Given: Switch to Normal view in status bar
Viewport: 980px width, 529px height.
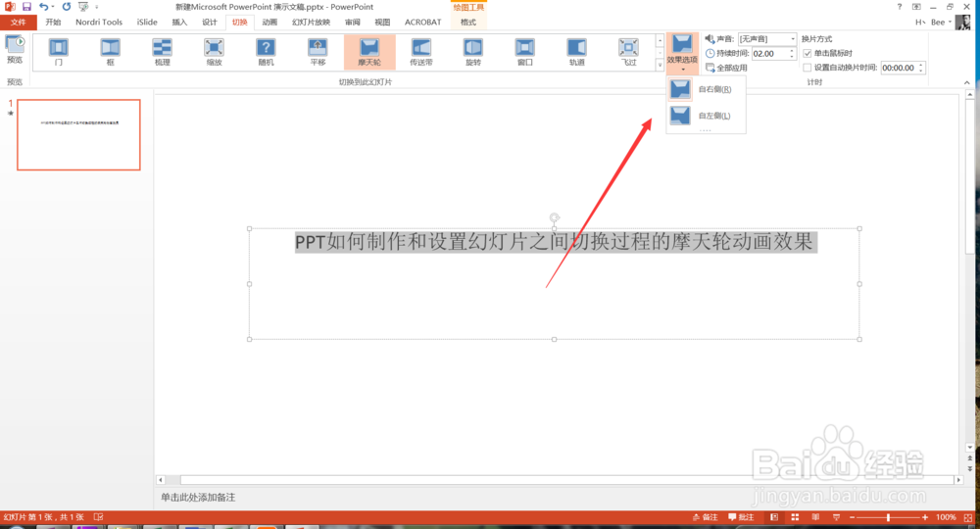Looking at the screenshot, I should (774, 517).
